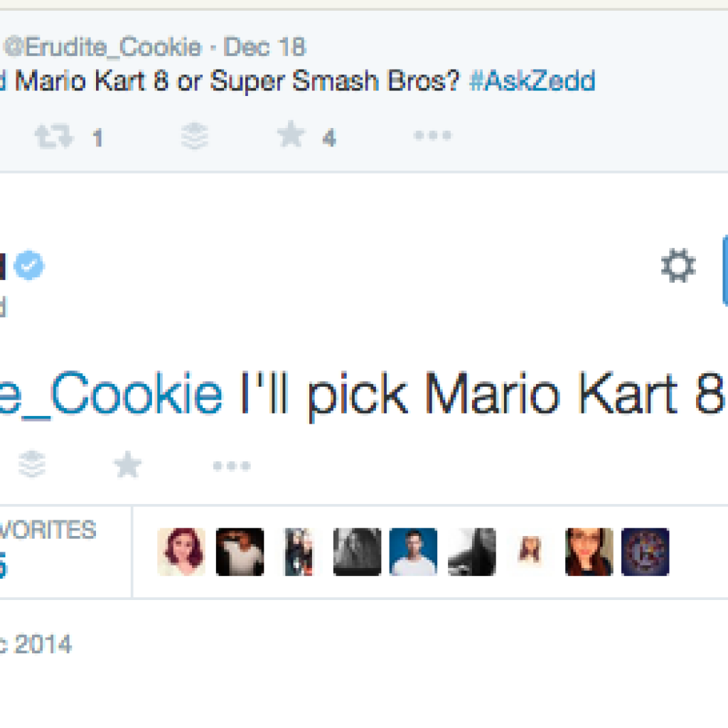Click the Buffer stack icon in top tweet
The height and width of the screenshot is (728, 728).
194,136
